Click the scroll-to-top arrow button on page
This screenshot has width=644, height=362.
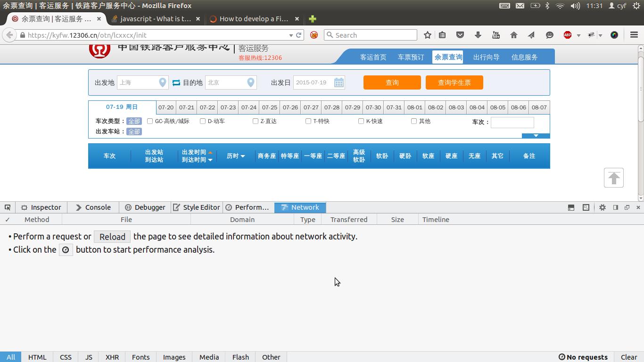(x=614, y=178)
